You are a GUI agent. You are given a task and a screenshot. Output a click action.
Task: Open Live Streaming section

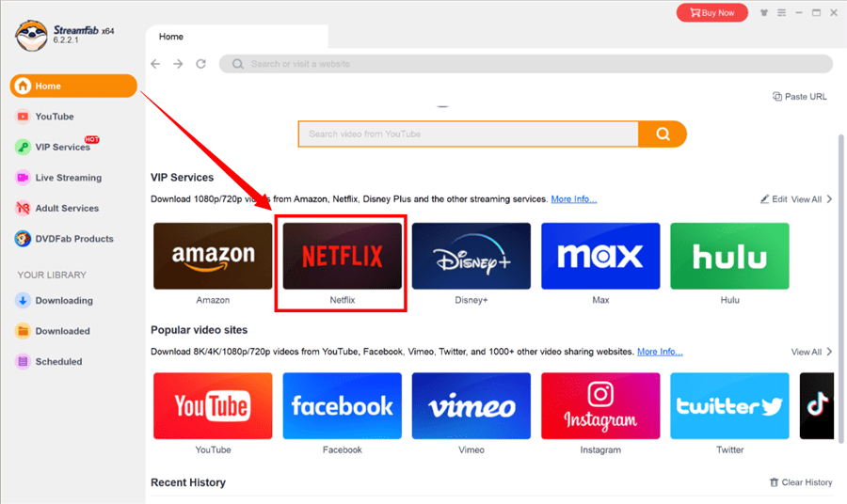(58, 178)
